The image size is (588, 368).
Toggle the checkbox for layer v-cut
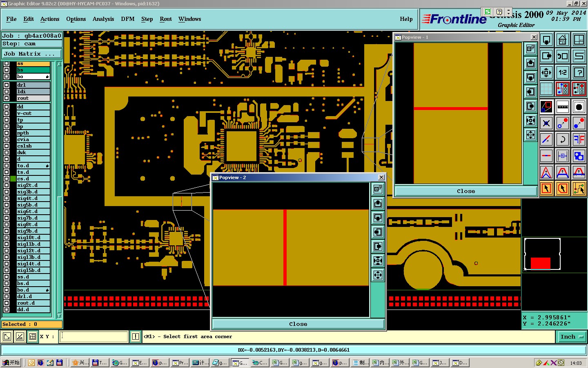pos(7,113)
